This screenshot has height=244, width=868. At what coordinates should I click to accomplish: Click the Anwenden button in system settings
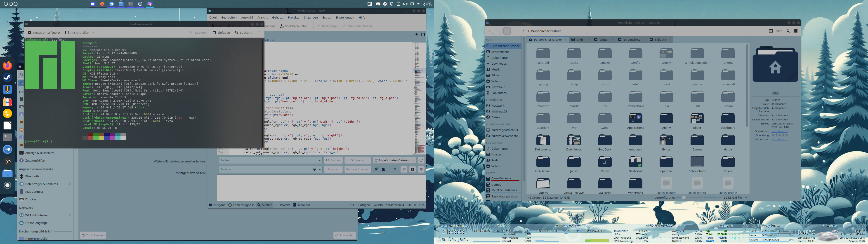coord(344,235)
